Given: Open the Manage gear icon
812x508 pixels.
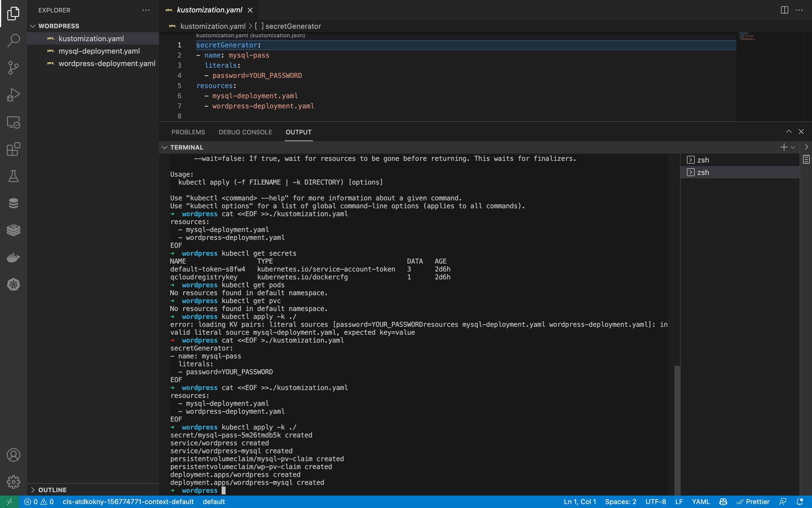Looking at the screenshot, I should 14,482.
